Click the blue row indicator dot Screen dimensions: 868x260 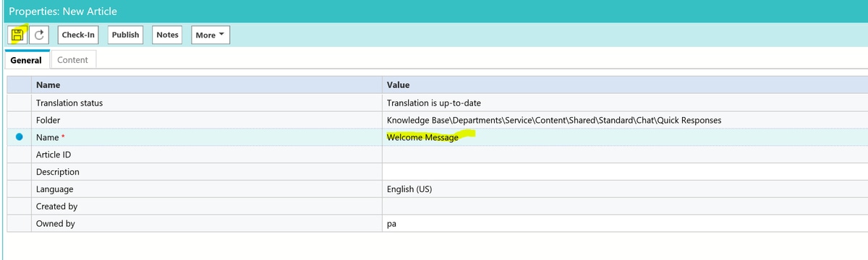point(20,136)
